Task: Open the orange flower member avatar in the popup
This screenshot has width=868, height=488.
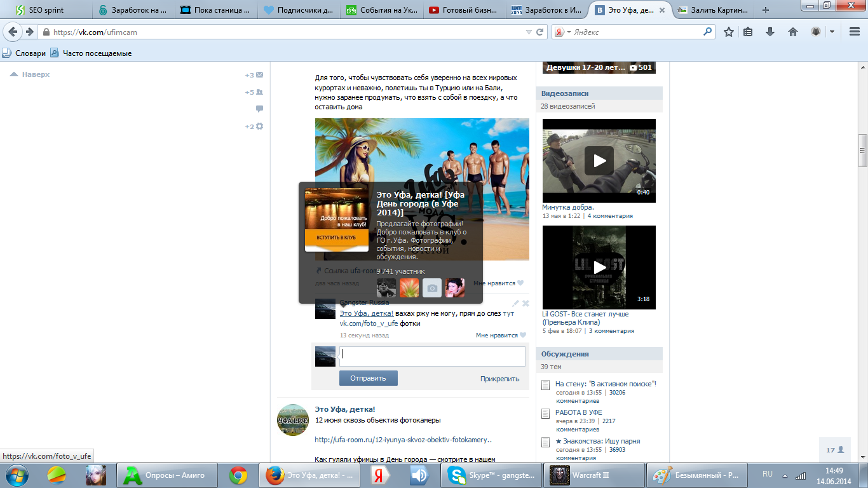Action: click(409, 288)
